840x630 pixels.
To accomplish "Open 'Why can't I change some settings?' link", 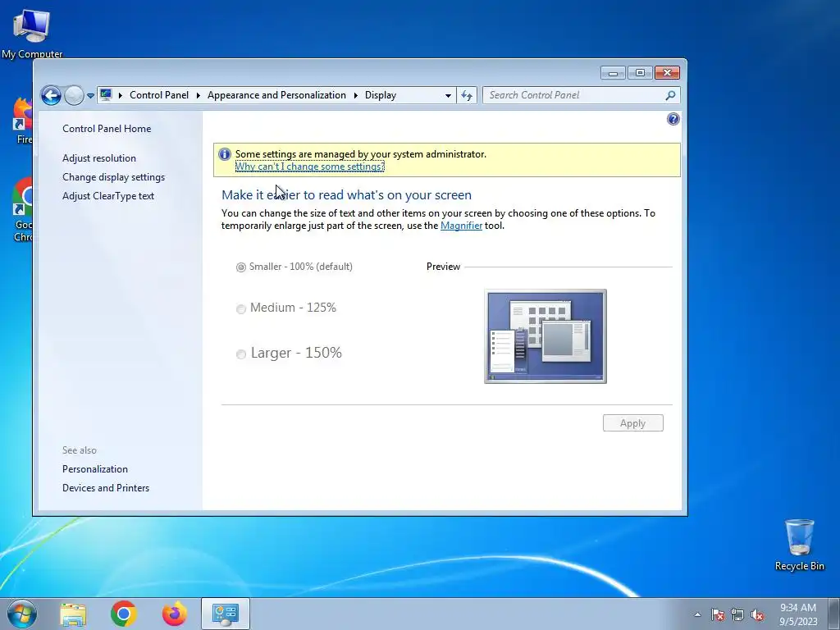I will (x=309, y=167).
